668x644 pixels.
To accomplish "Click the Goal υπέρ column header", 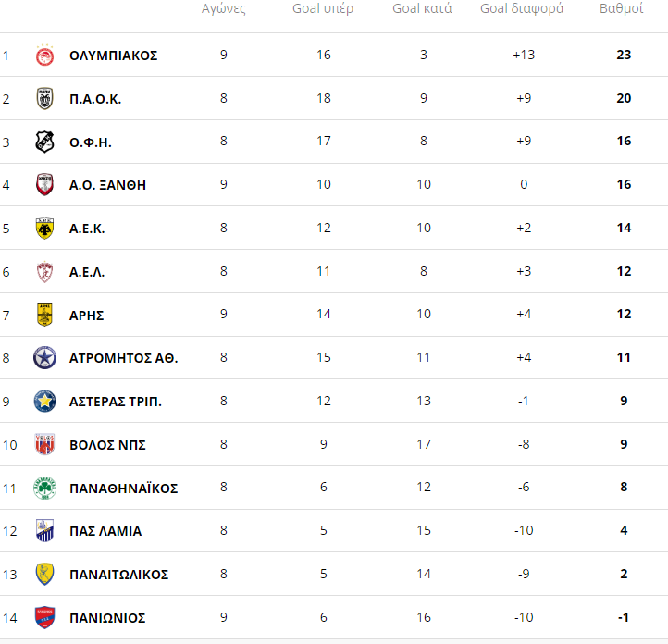I will tap(323, 8).
